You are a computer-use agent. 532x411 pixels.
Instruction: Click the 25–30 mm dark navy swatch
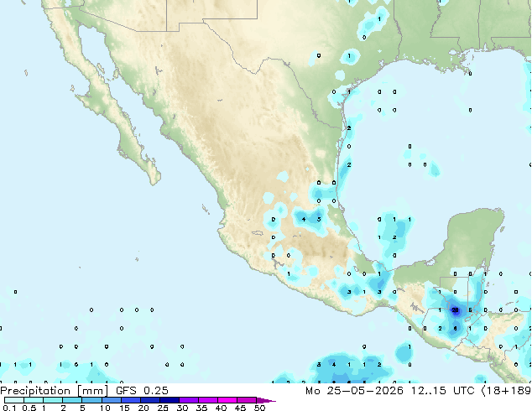tap(169, 400)
